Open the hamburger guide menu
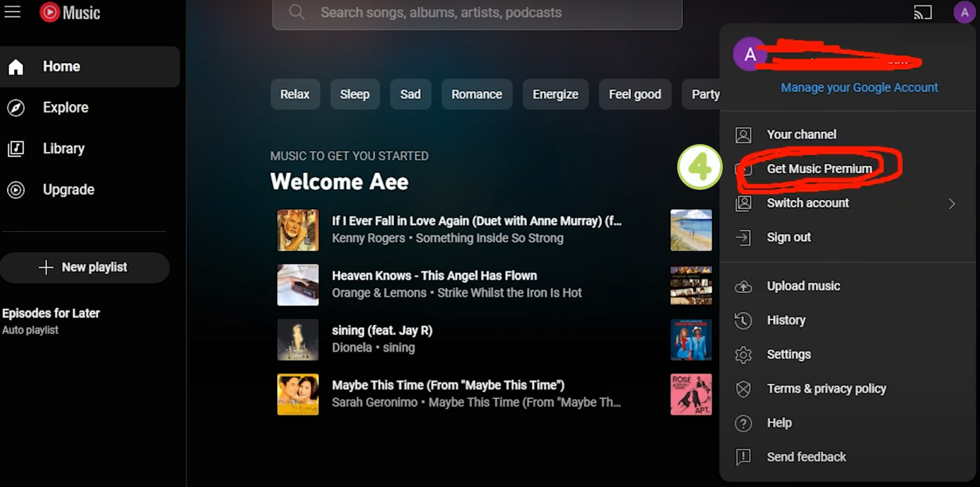The width and height of the screenshot is (980, 487). (12, 12)
